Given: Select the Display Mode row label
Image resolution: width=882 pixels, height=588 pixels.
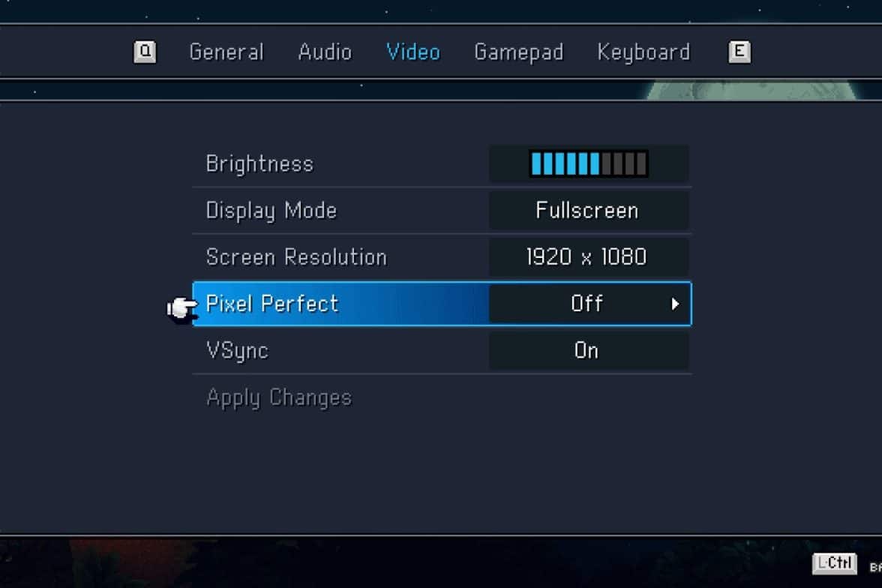Looking at the screenshot, I should [271, 211].
